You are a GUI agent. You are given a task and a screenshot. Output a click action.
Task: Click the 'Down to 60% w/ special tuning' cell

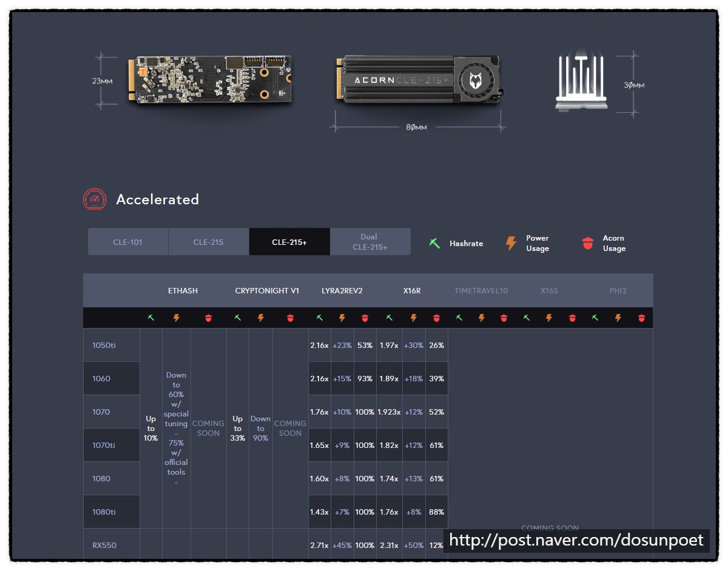pos(177,429)
